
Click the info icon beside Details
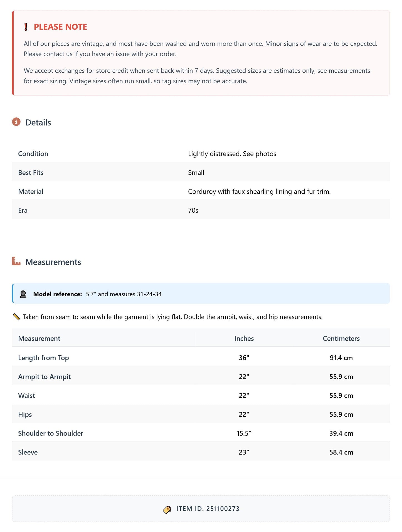16,122
